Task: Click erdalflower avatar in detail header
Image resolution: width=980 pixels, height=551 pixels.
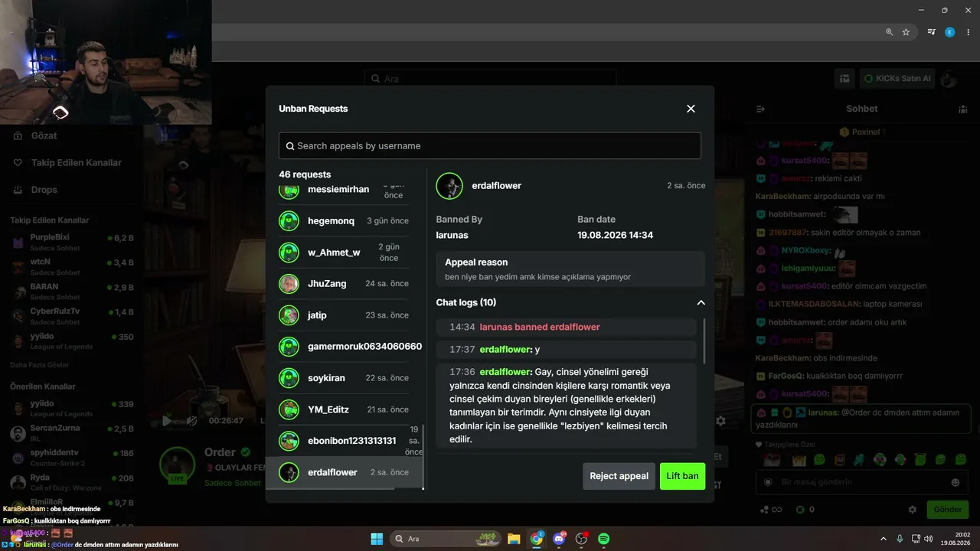Action: tap(449, 186)
